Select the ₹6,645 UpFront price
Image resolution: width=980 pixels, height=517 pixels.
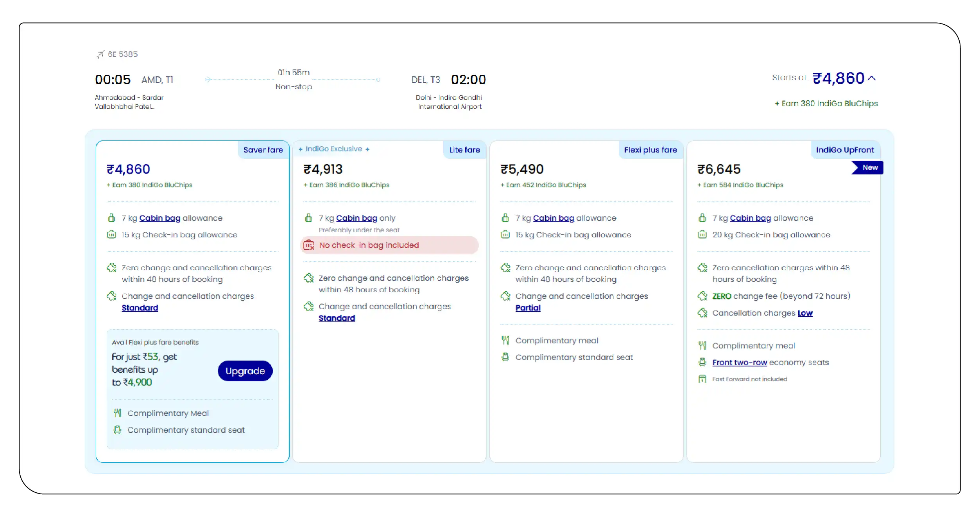pyautogui.click(x=719, y=169)
